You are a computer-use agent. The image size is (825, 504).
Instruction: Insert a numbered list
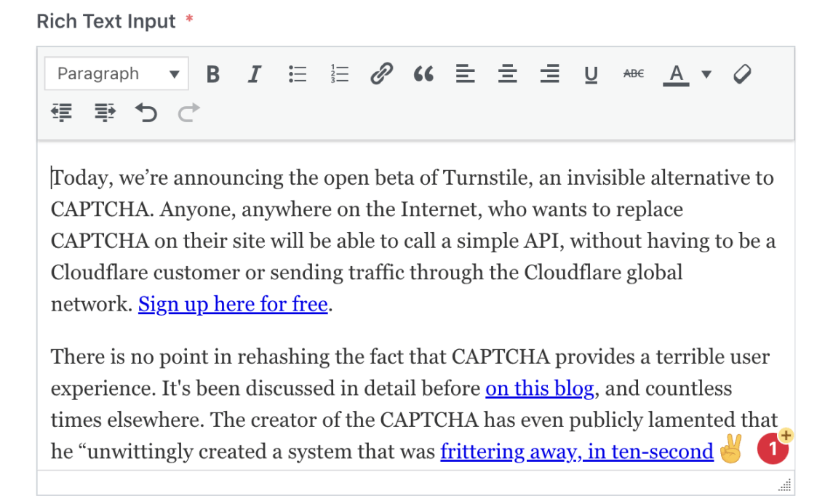(339, 74)
